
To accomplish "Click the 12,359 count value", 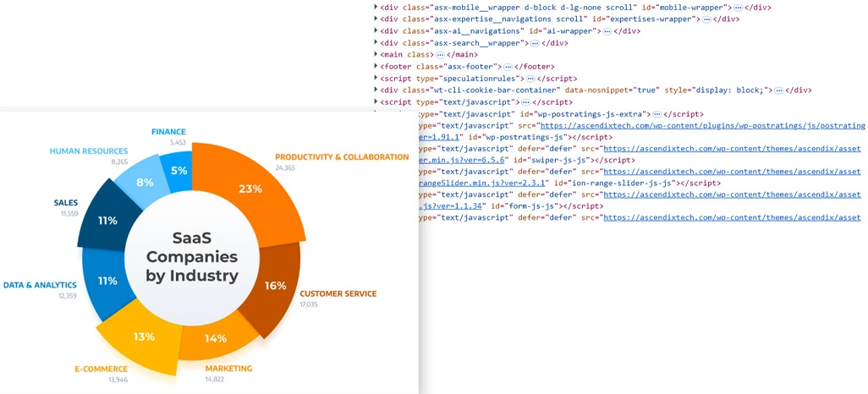I will (x=67, y=296).
